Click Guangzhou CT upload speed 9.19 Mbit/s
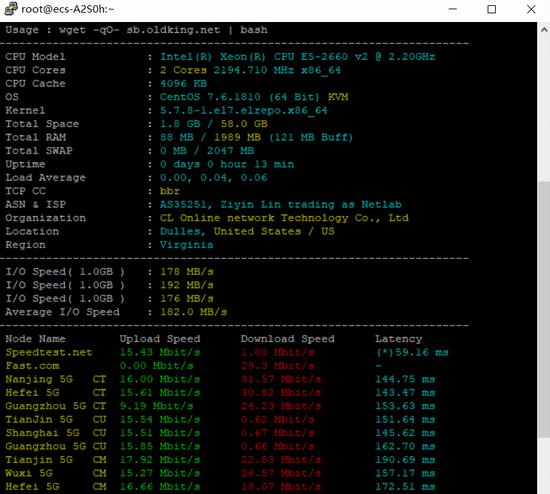The width and height of the screenshot is (550, 494). click(x=156, y=406)
